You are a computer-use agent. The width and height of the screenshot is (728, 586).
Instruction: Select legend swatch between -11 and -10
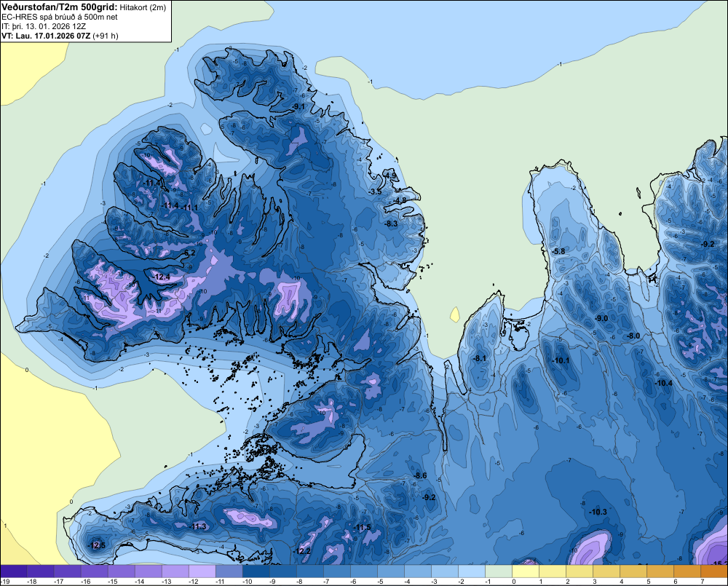[229, 571]
